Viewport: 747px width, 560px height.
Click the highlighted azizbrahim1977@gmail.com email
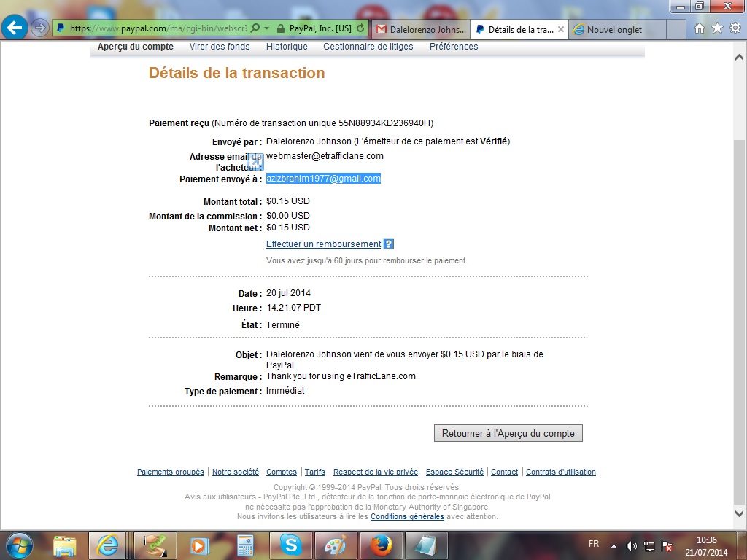coord(323,179)
